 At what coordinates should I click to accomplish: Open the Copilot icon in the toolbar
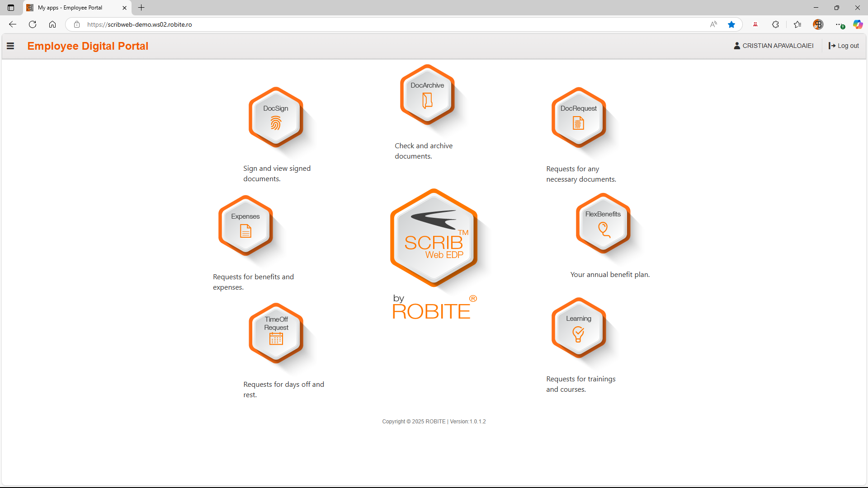pos(858,24)
